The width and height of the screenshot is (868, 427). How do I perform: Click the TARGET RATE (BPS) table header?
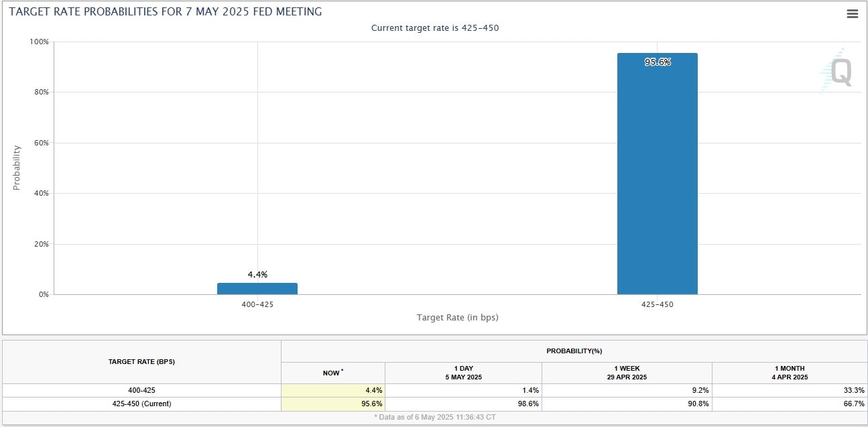tap(141, 362)
